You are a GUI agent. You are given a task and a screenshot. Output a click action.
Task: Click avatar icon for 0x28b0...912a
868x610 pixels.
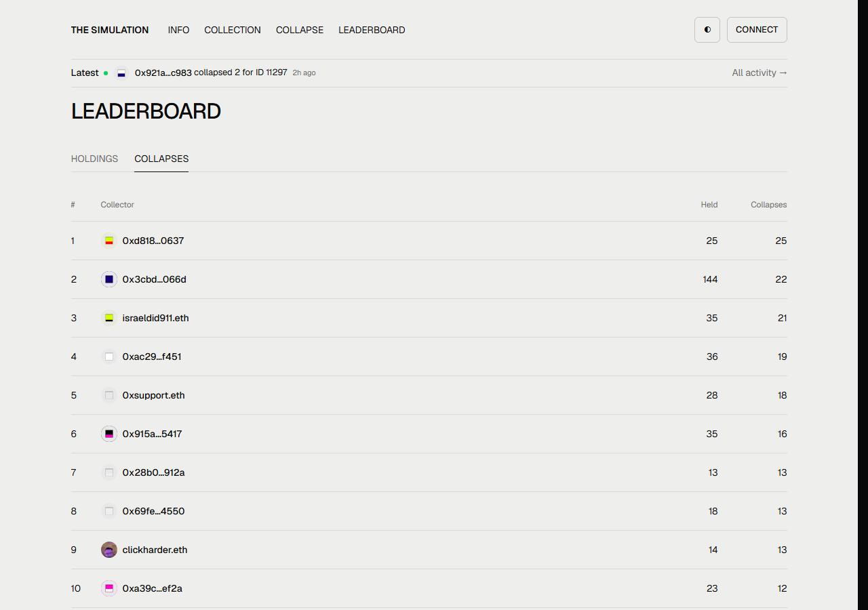[x=109, y=472]
